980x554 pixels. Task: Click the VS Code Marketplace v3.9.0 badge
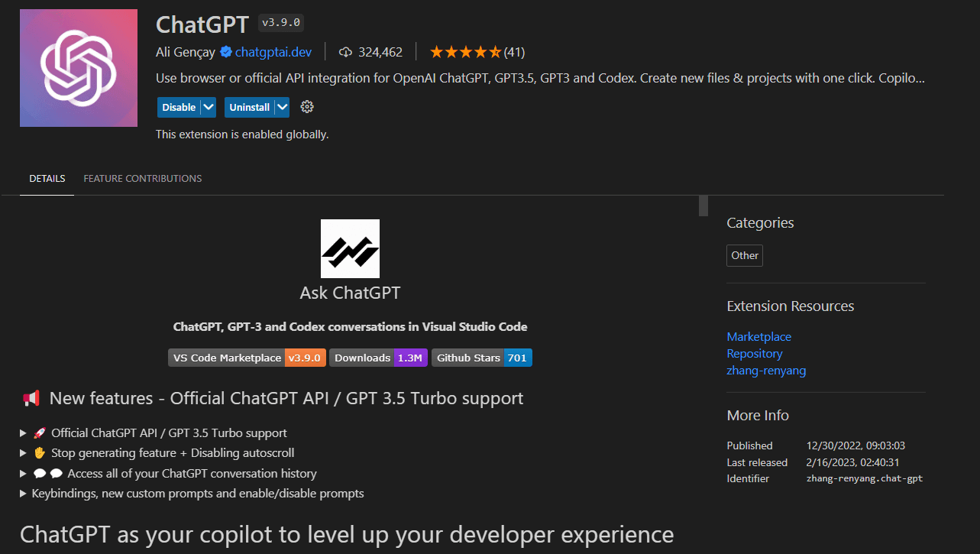[x=247, y=358]
